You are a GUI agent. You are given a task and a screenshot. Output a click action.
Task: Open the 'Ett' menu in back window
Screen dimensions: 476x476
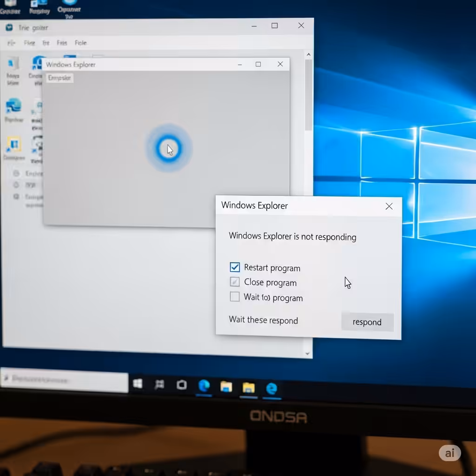click(x=46, y=43)
